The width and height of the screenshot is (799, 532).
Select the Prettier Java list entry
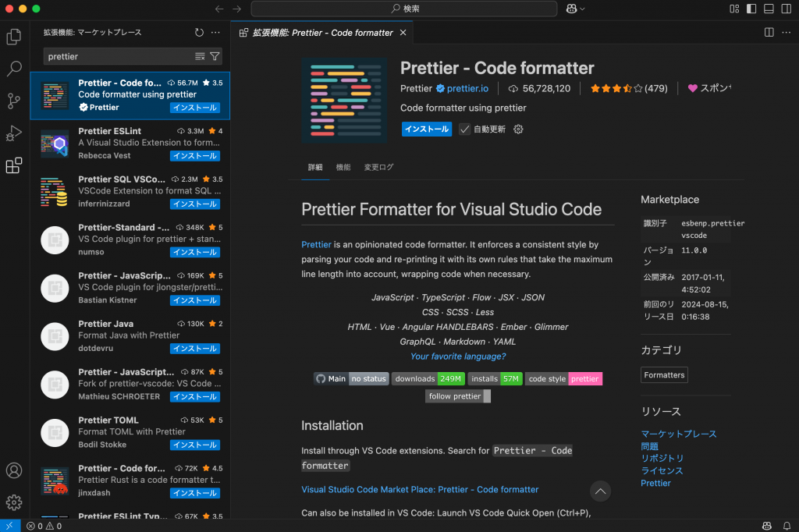click(130, 336)
